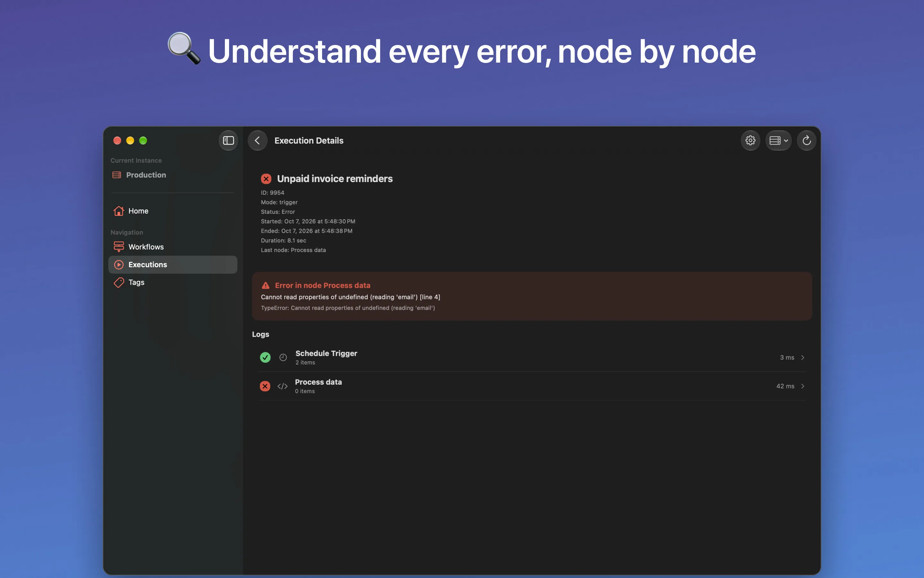924x578 pixels.
Task: Click the Tags label icon
Action: (x=119, y=283)
